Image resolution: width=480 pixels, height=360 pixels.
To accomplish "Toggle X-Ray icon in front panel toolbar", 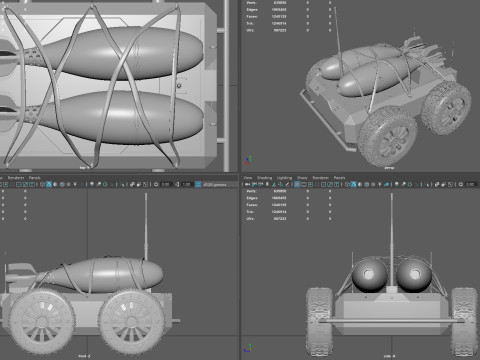I will [132, 184].
